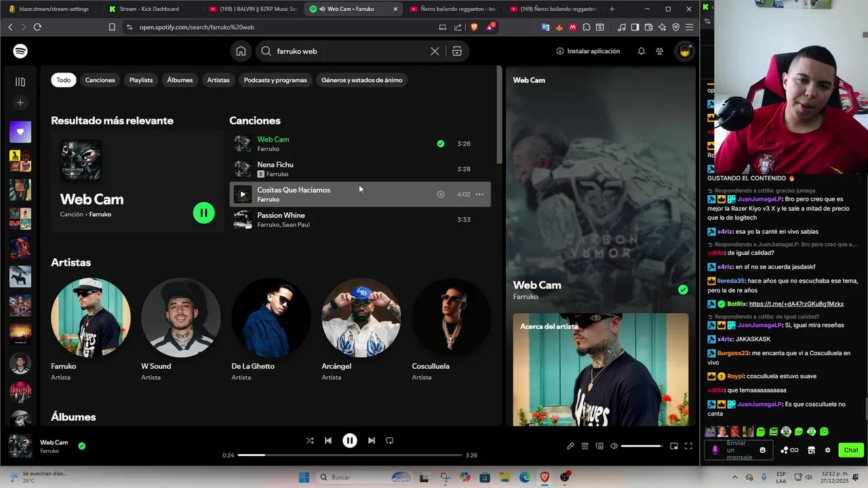Click Instalar aplicación button

588,51
